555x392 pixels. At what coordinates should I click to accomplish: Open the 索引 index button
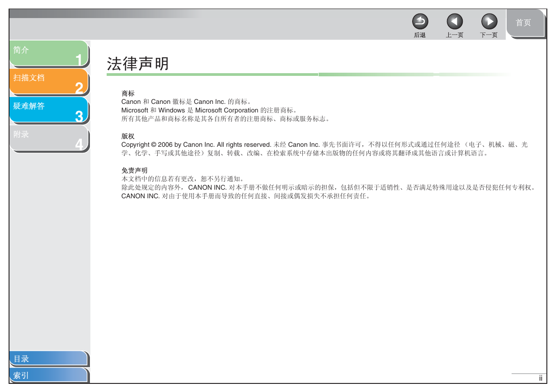[x=48, y=375]
